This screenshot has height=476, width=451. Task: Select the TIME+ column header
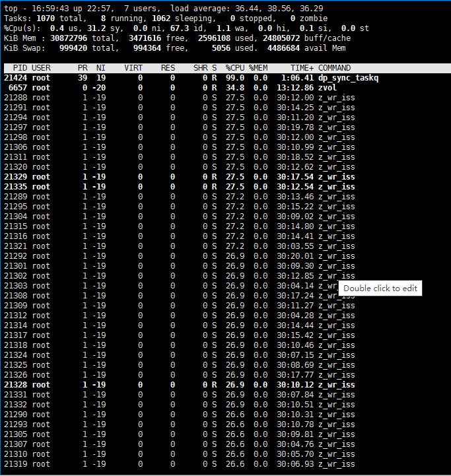[x=302, y=68]
